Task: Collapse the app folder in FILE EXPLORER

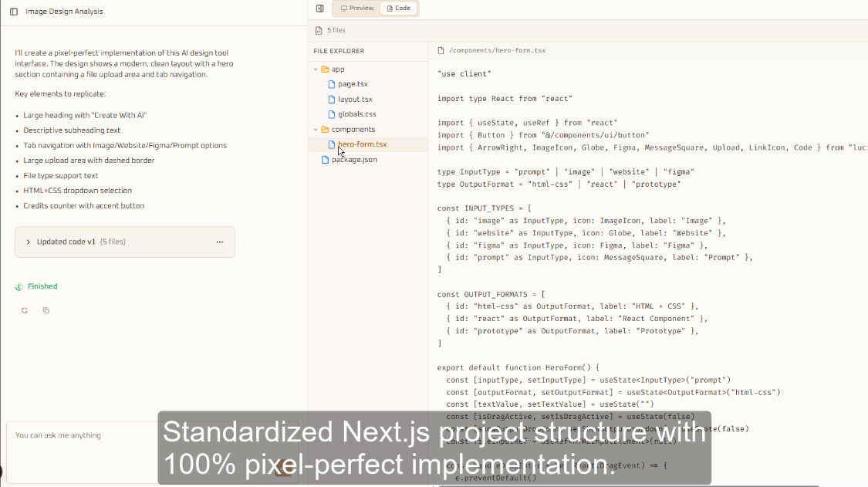Action: [315, 69]
